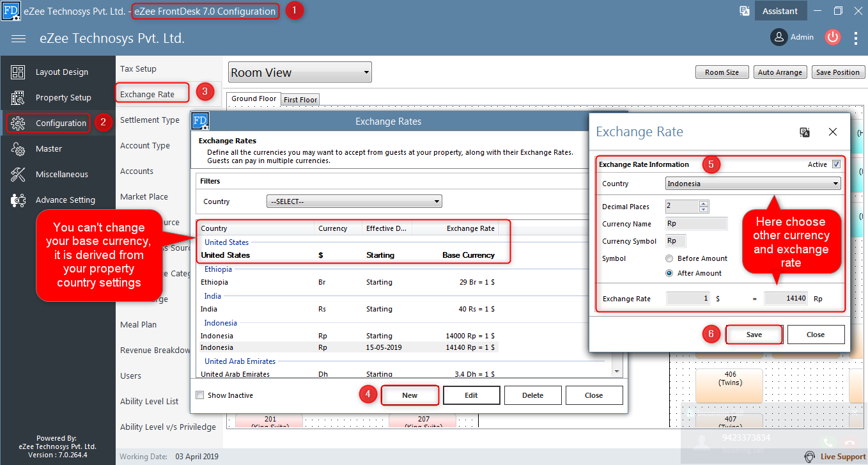Select the Before Amount radio button

[669, 258]
